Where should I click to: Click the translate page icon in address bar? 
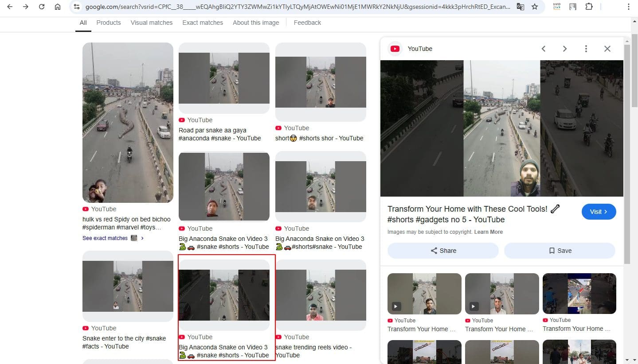pyautogui.click(x=521, y=7)
